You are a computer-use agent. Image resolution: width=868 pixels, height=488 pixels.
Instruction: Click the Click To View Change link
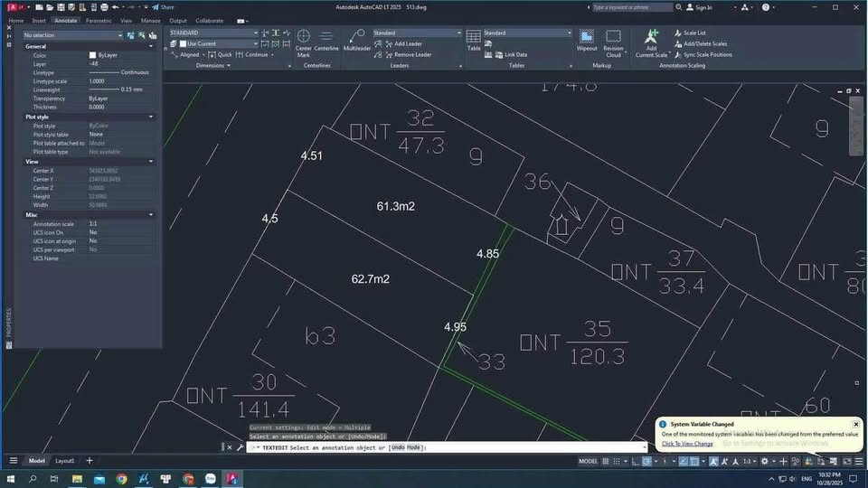687,444
